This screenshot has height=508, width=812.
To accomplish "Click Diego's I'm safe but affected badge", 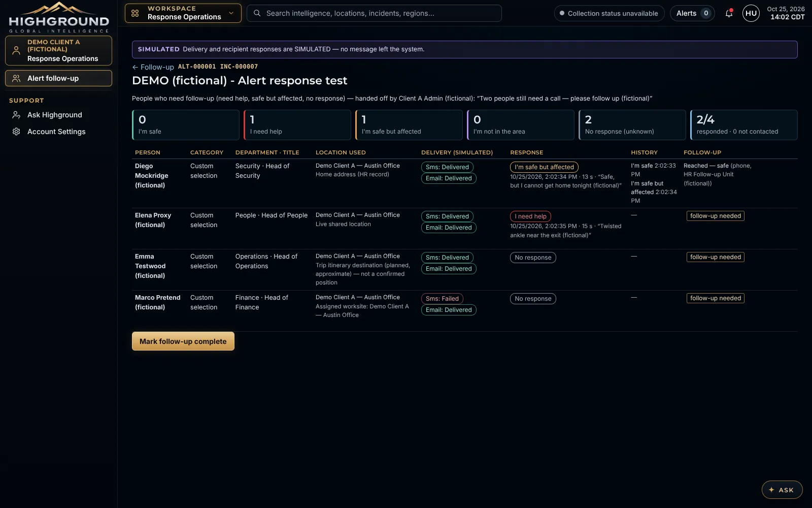I will point(544,167).
